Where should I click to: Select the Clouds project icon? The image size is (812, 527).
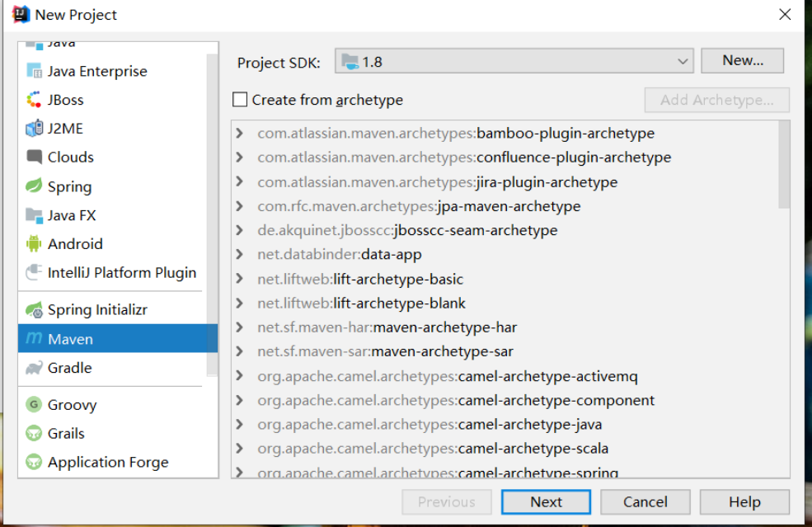34,157
